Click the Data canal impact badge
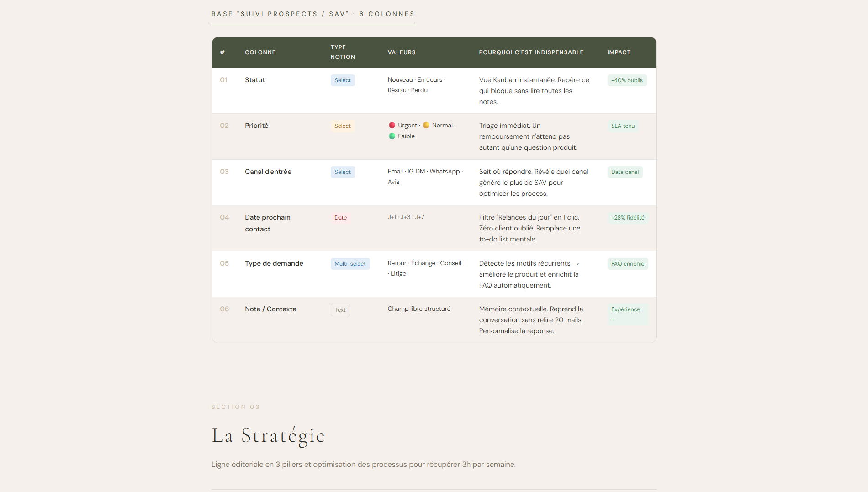This screenshot has height=492, width=868. pos(625,172)
